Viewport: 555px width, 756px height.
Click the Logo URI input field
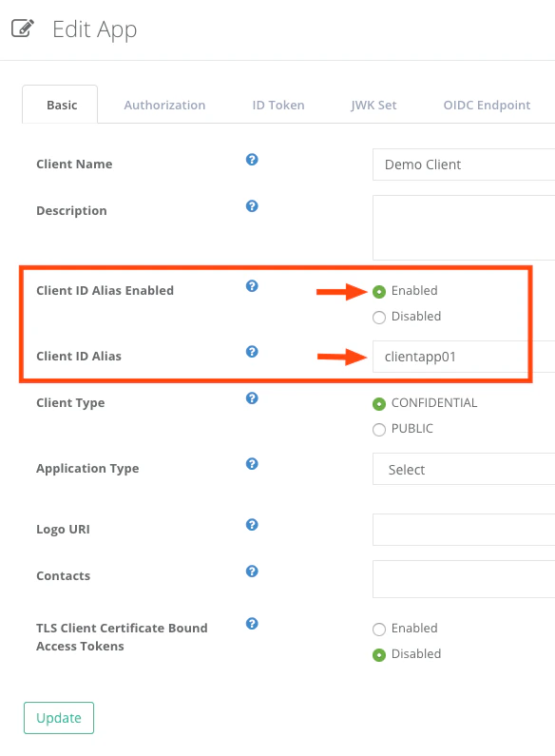pyautogui.click(x=464, y=530)
